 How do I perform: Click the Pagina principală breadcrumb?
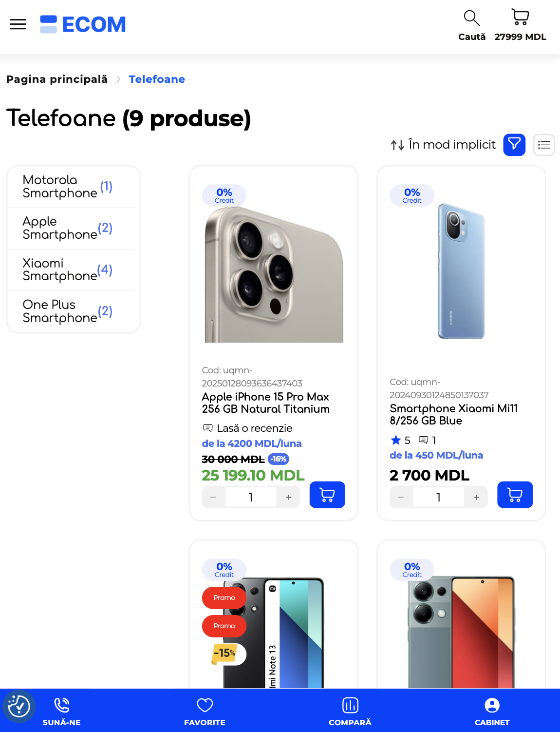point(57,79)
